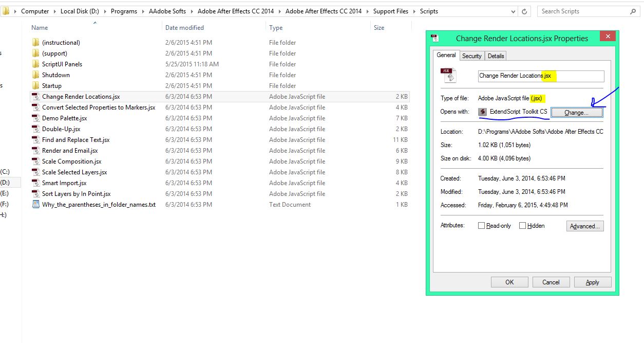Viewport: 644px width, 343px height.
Task: Select the Double-Up.jsx file name
Action: tap(61, 129)
